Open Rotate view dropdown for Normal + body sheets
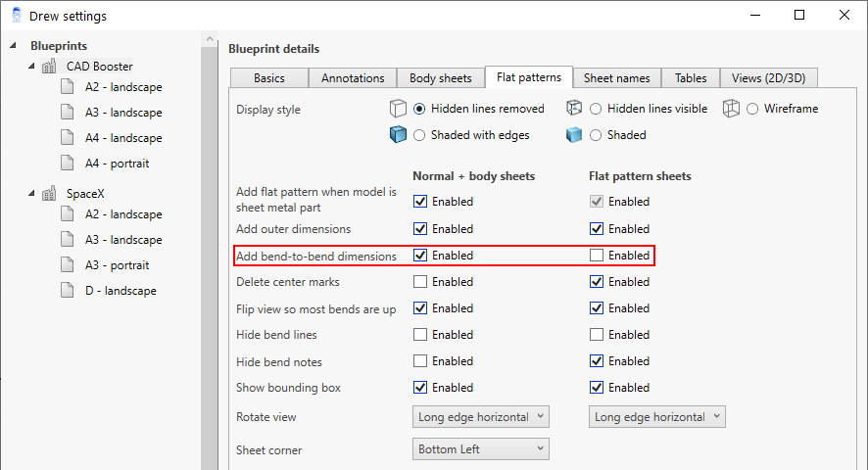Viewport: 868px width, 470px height. pos(480,417)
